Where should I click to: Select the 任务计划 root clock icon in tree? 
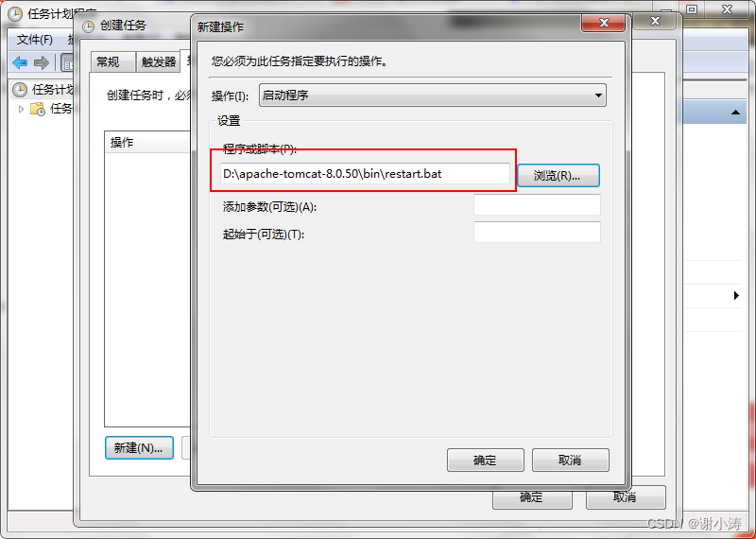[x=20, y=89]
